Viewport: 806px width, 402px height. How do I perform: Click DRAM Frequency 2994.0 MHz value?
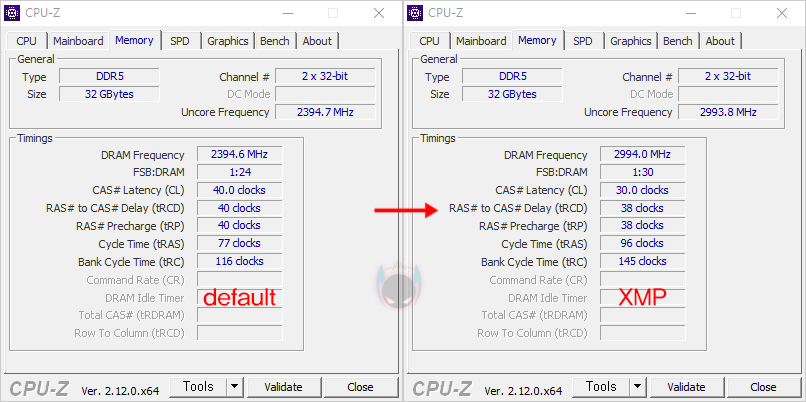(643, 154)
